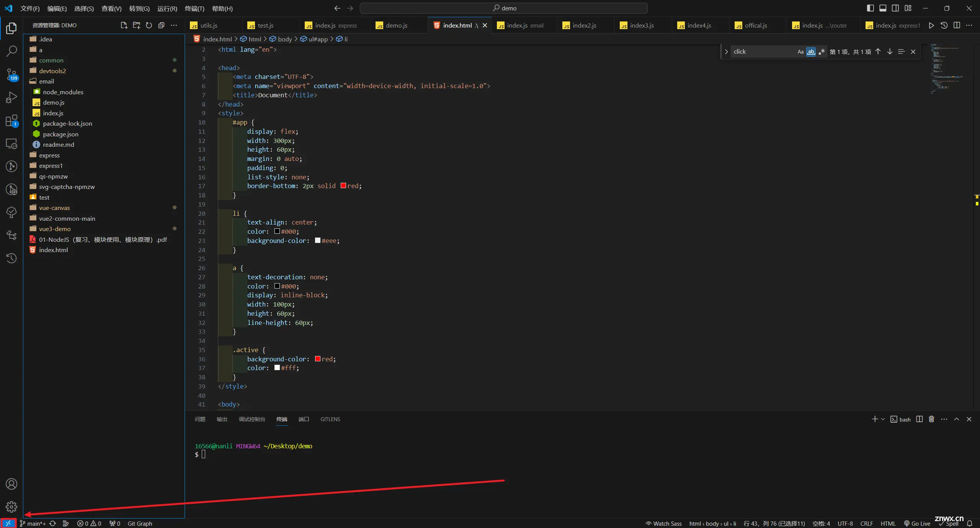The image size is (980, 528).
Task: Collapse all folders in explorer
Action: [161, 25]
